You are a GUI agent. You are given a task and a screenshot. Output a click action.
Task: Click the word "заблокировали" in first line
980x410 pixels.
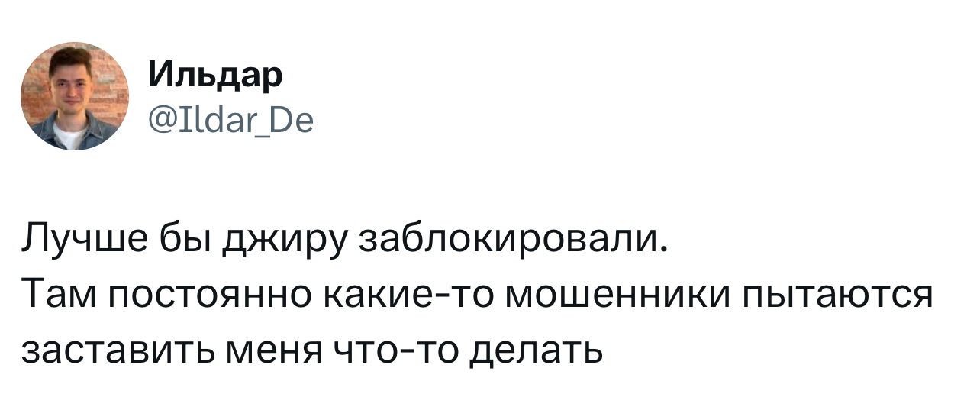pyautogui.click(x=514, y=241)
